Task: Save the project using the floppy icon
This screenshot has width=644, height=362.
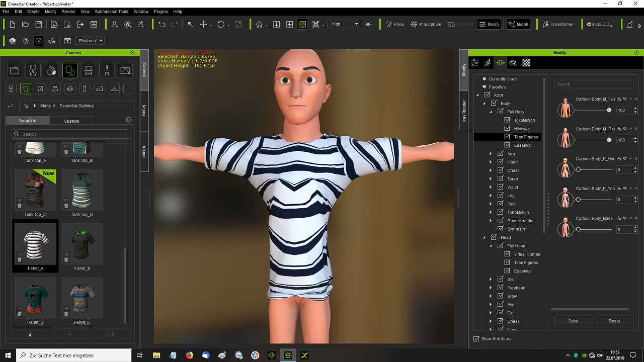Action: 39,24
